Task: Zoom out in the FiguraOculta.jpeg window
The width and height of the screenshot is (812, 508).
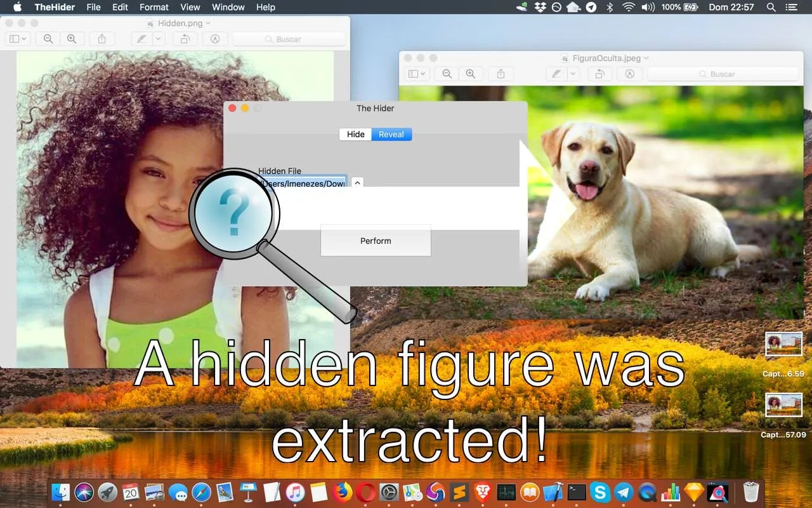Action: pyautogui.click(x=447, y=74)
